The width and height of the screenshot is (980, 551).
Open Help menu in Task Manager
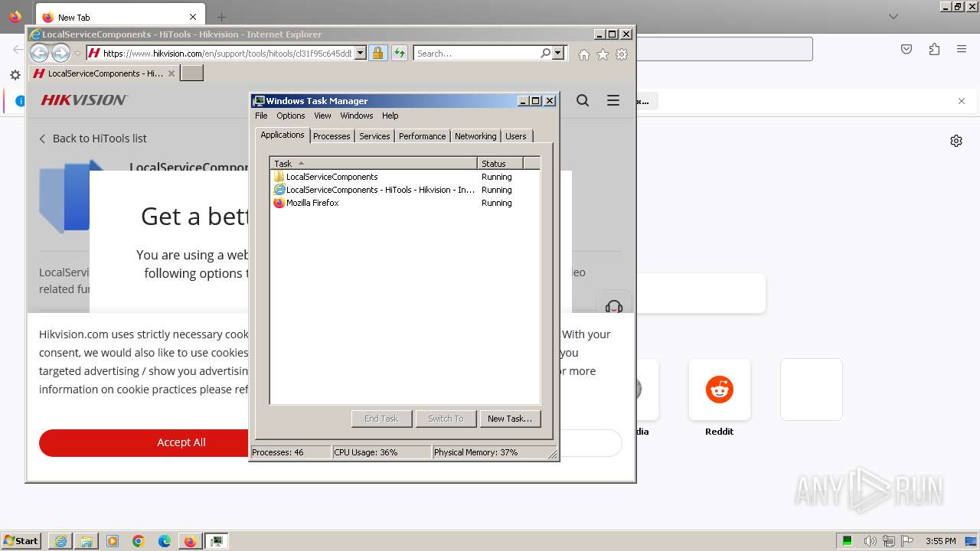(x=390, y=116)
